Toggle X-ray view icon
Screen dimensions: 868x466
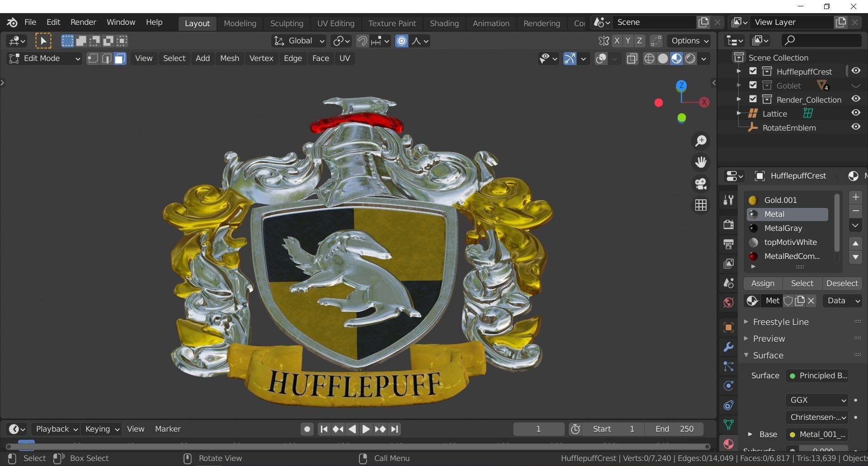coord(632,59)
